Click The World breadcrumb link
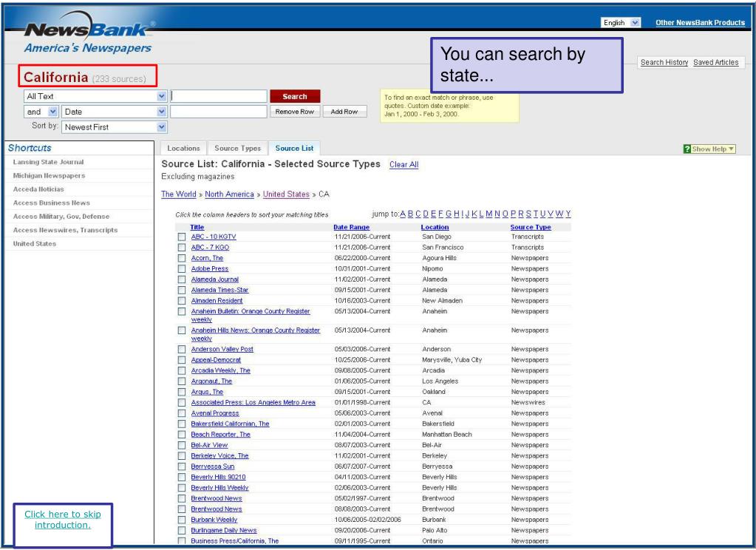The width and height of the screenshot is (756, 550). pos(178,194)
